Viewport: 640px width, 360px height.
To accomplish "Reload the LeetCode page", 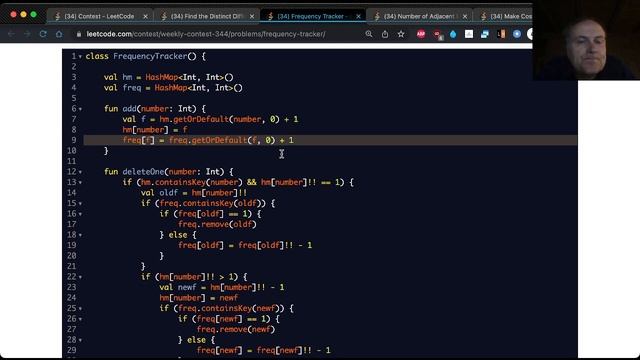I will point(43,34).
